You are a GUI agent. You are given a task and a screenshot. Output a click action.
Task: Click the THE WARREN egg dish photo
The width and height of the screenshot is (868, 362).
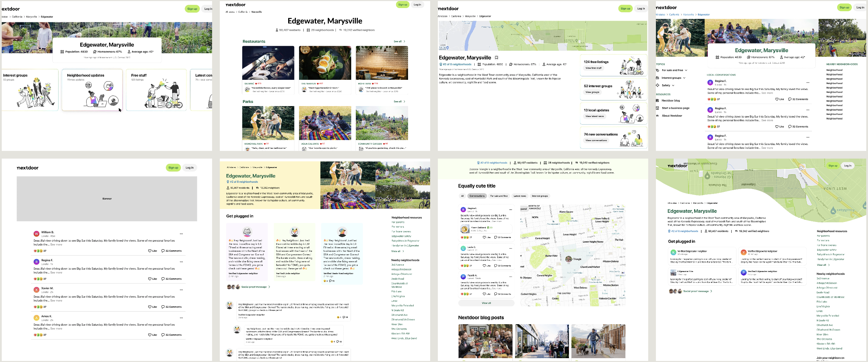[325, 63]
